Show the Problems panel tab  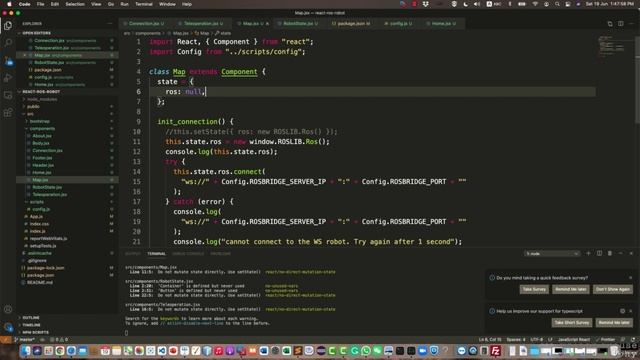pos(220,253)
